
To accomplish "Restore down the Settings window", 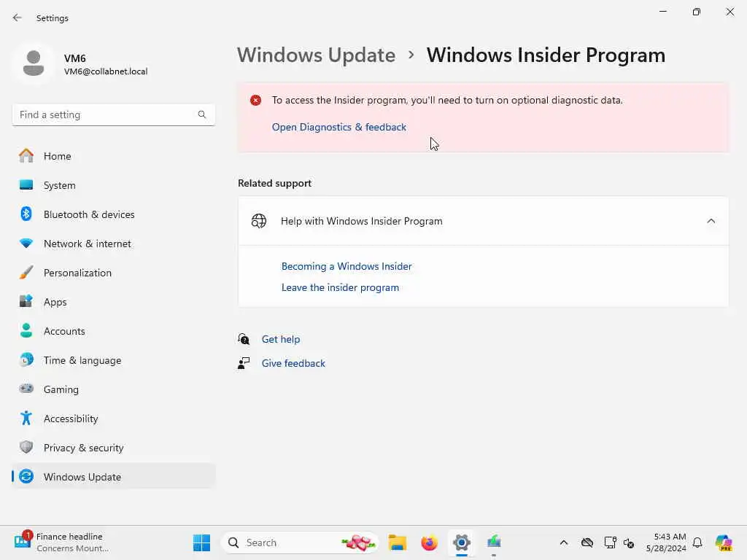I will [x=697, y=12].
